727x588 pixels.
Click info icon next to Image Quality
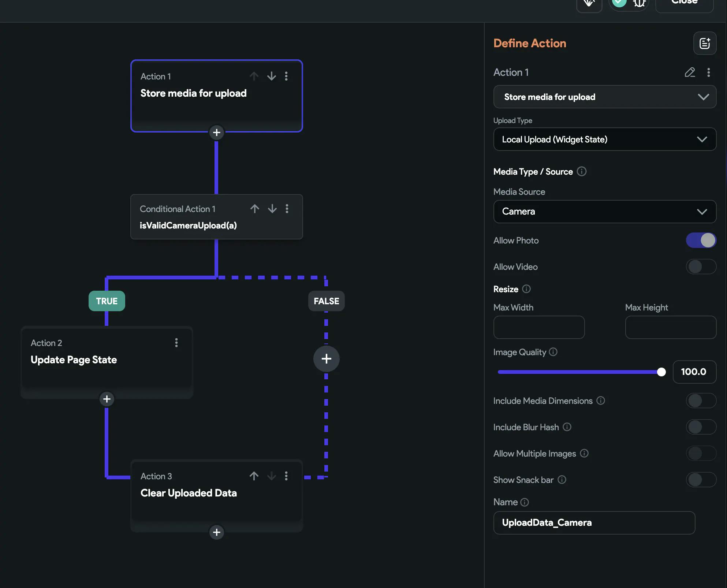click(553, 352)
